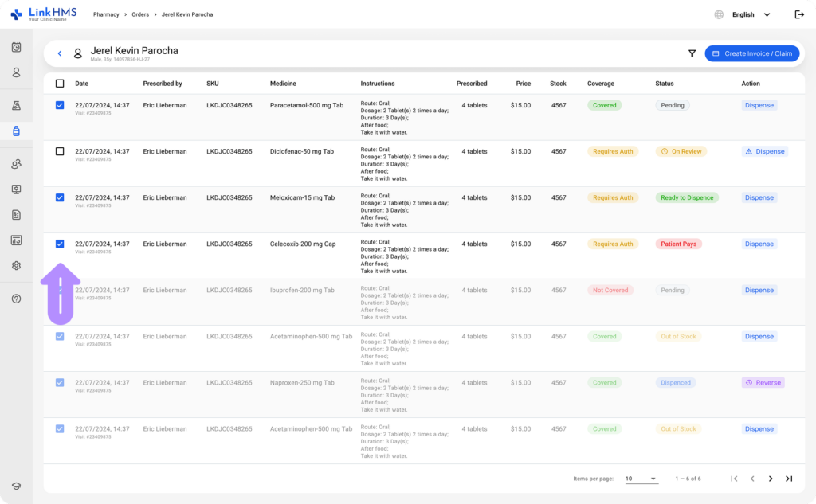
Task: Sort by the Status column header
Action: click(x=665, y=84)
